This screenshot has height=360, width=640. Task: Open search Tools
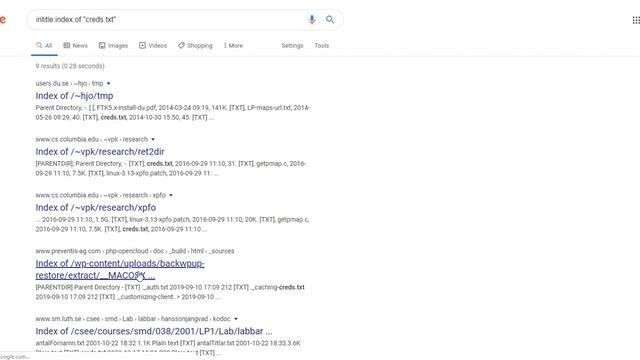click(x=322, y=45)
